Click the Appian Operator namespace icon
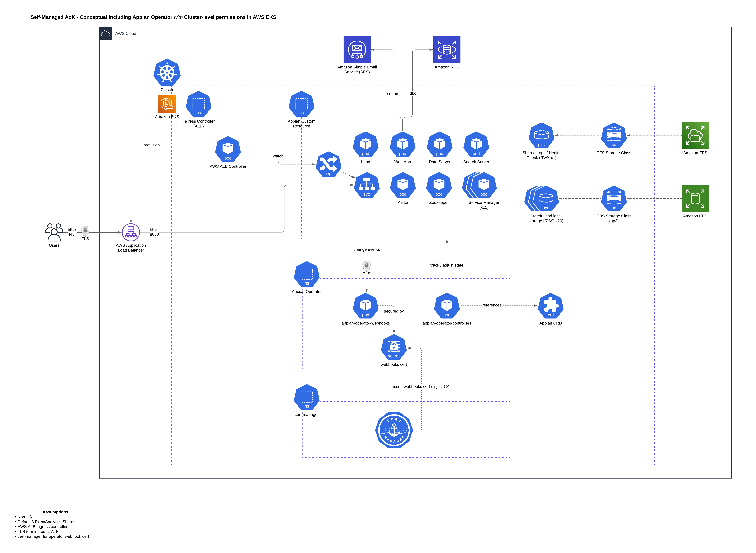 click(x=306, y=274)
